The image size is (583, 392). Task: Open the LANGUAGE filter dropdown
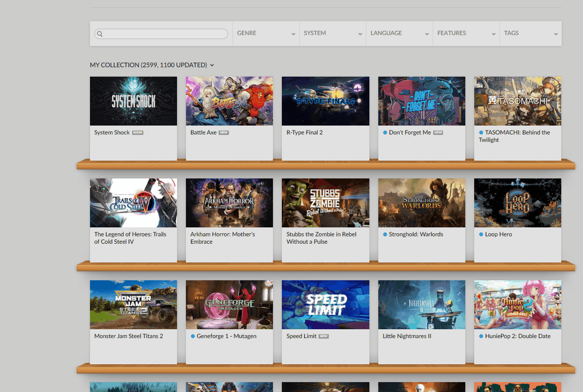400,34
